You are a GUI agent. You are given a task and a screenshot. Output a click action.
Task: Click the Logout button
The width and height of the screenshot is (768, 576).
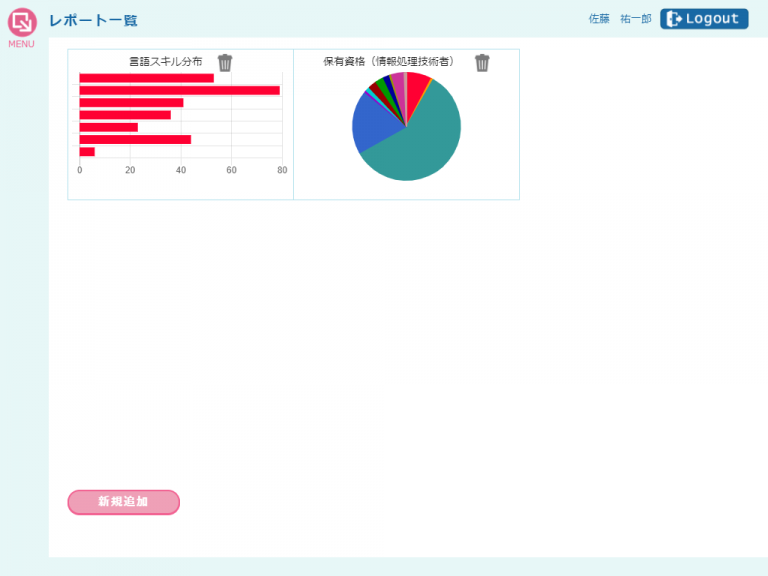(704, 19)
